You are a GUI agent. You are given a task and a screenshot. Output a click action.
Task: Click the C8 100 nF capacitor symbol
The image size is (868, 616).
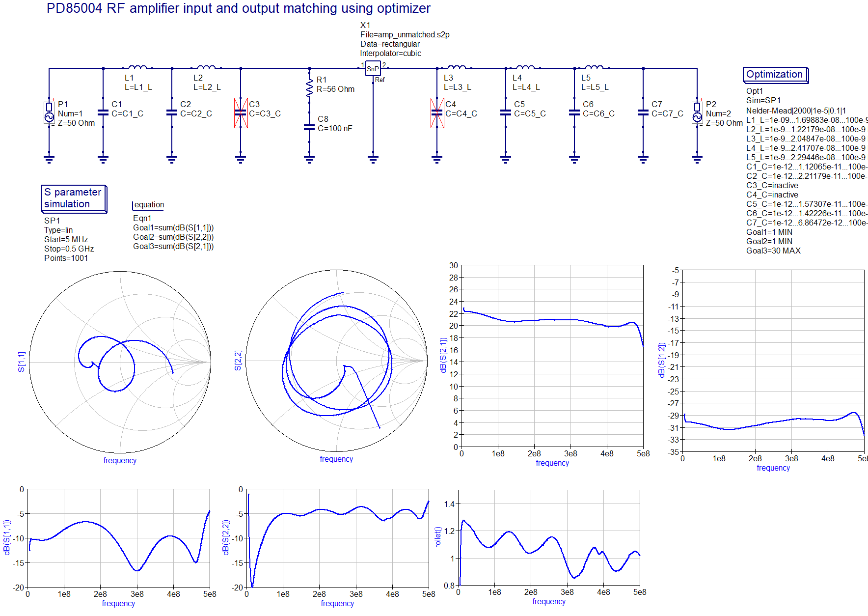pos(309,127)
